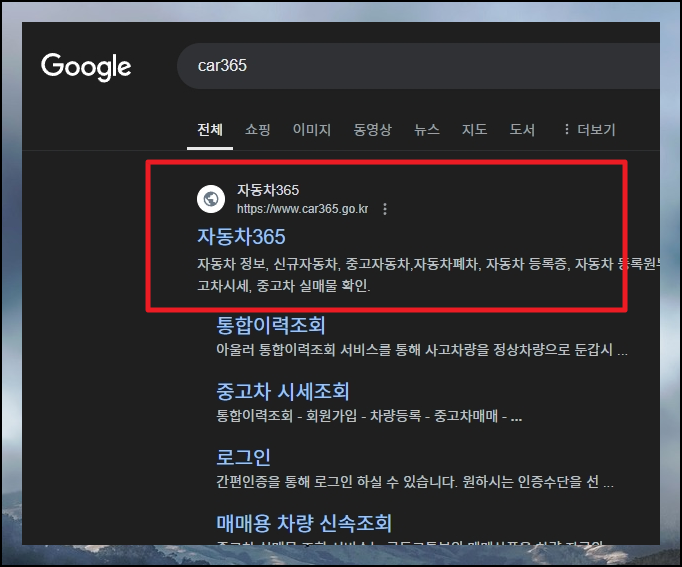Open three-dot options next to car365.go.kr URL
The height and width of the screenshot is (567, 682).
(384, 209)
